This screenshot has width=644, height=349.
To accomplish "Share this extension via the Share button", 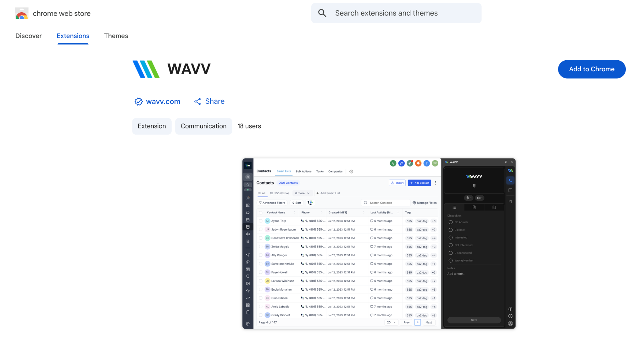I will (209, 101).
